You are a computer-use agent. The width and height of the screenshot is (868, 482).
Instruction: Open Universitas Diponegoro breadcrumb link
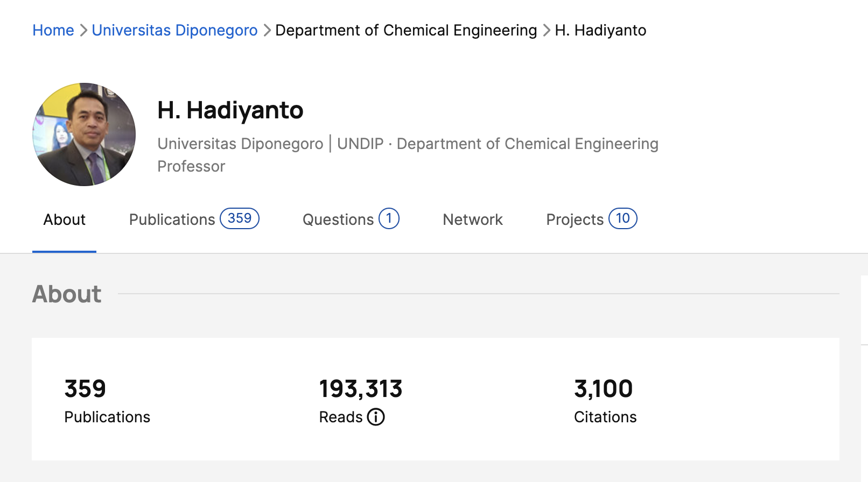[174, 30]
